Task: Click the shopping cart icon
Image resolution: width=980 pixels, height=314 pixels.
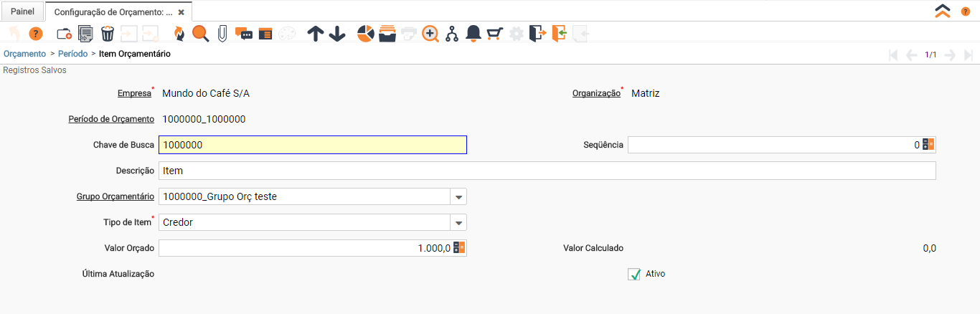Action: (495, 34)
